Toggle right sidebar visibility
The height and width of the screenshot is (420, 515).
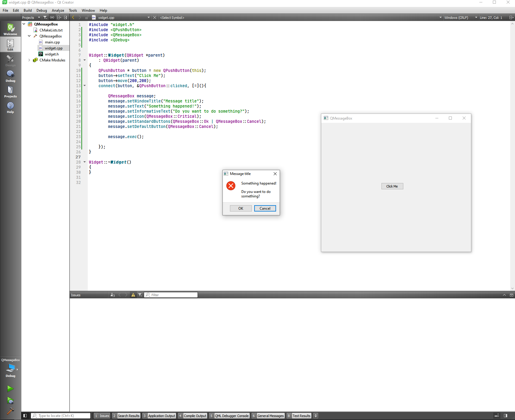pos(505,416)
